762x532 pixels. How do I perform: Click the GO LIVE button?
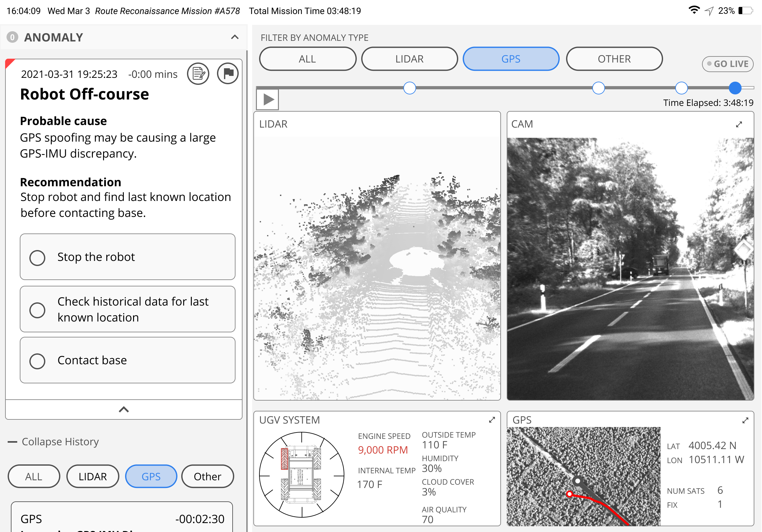point(728,64)
